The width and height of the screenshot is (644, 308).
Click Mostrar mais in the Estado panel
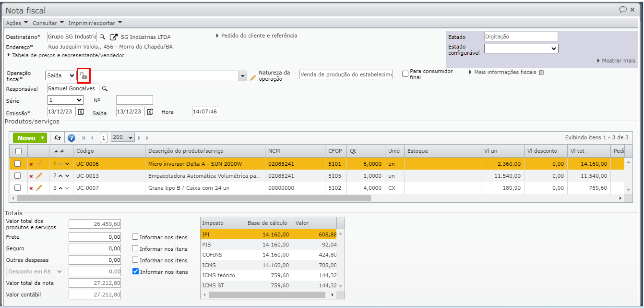point(616,61)
